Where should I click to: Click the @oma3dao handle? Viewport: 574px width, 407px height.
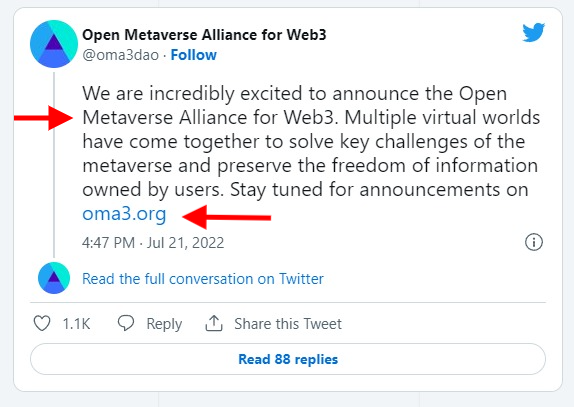click(120, 55)
